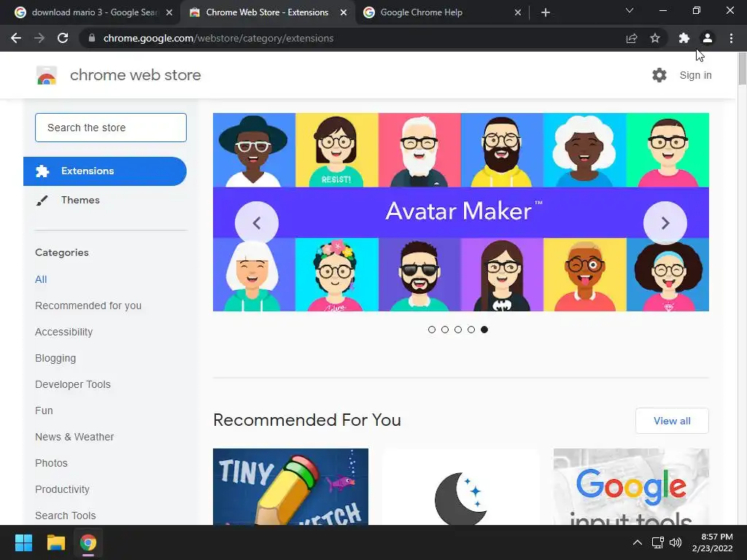Image resolution: width=747 pixels, height=560 pixels.
Task: Click the volume speaker icon
Action: click(x=675, y=542)
